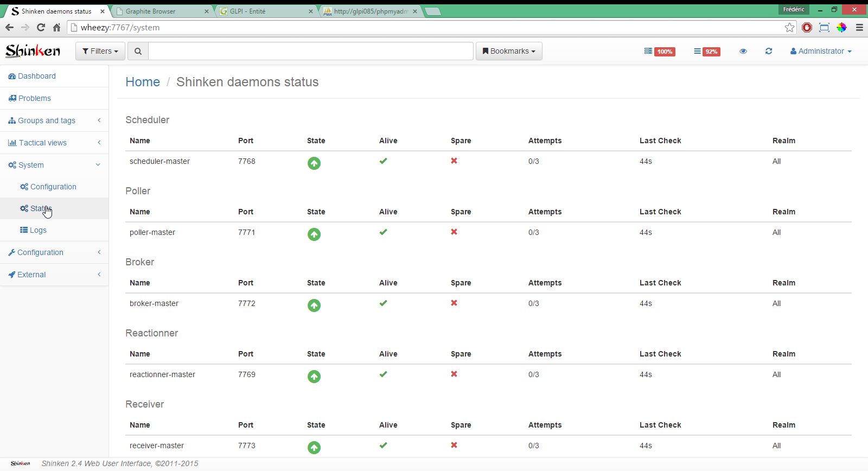Switch to glpi085 phpmyadmin tab

[370, 11]
